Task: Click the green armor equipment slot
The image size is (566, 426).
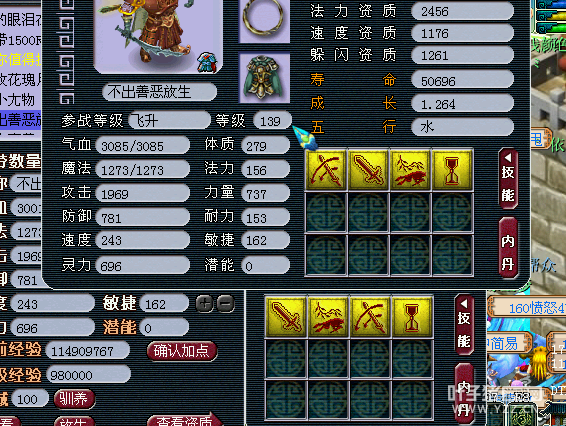Action: 264,78
